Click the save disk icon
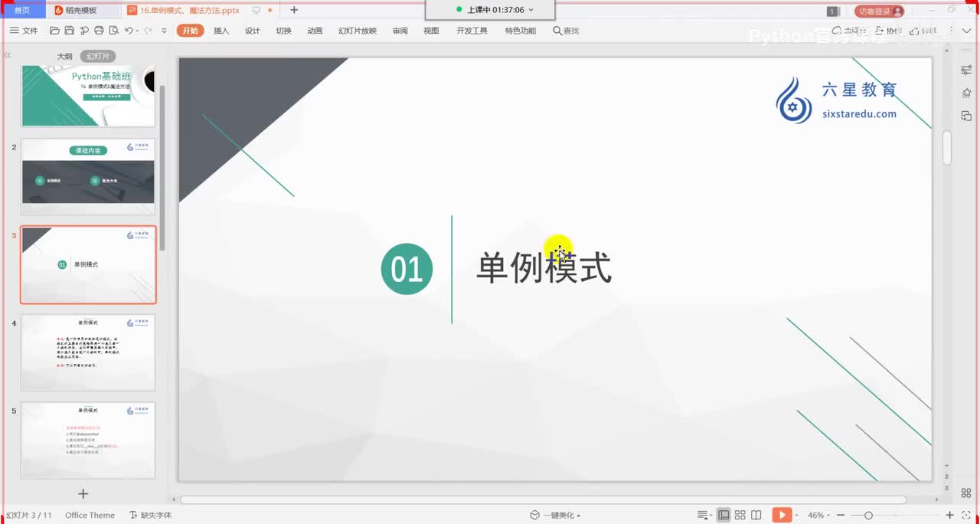 (x=69, y=31)
